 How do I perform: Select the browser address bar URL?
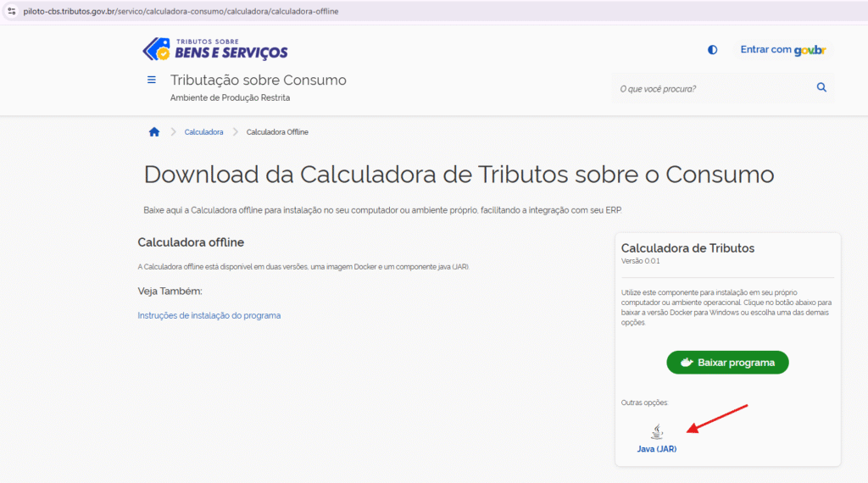click(181, 11)
